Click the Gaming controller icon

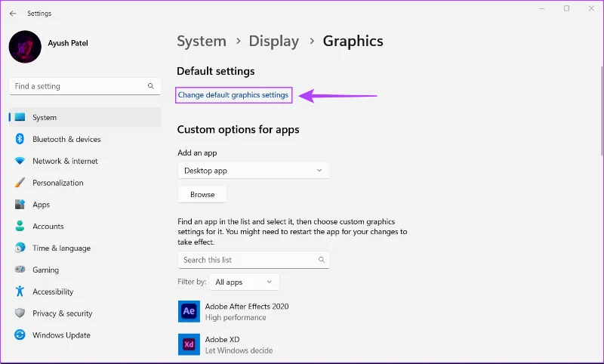point(20,270)
